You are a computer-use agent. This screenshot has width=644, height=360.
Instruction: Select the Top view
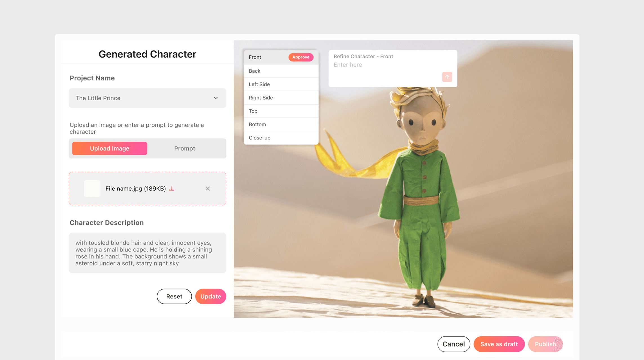(253, 111)
